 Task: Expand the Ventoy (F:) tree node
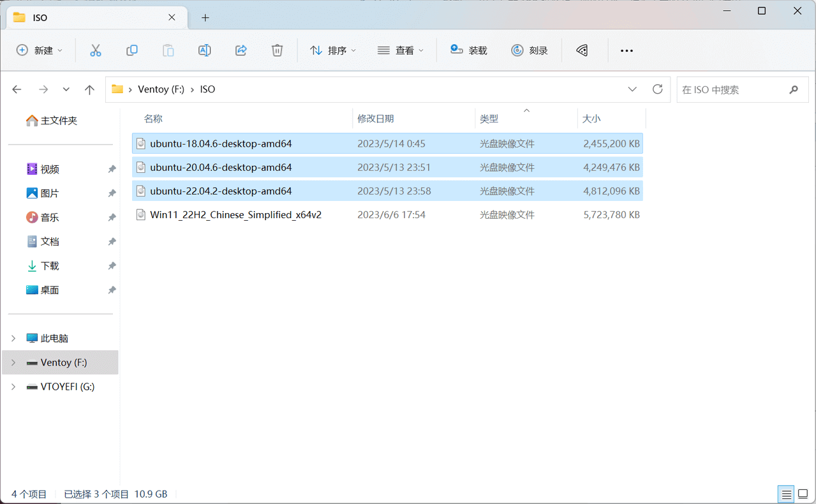click(13, 362)
